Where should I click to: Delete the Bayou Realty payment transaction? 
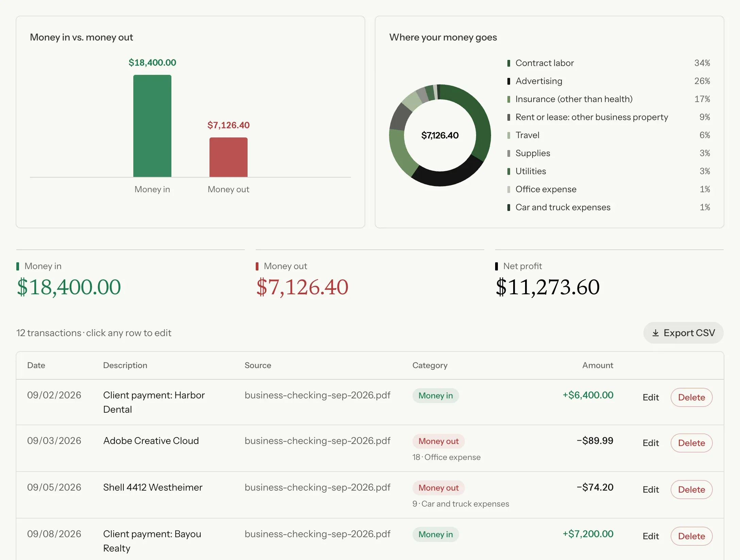coord(691,536)
